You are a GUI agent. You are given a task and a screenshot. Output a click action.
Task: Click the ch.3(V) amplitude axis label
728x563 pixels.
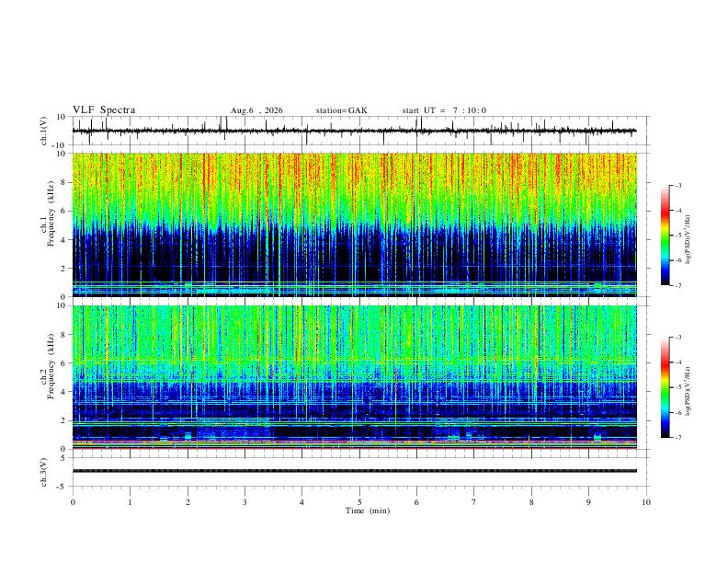44,472
